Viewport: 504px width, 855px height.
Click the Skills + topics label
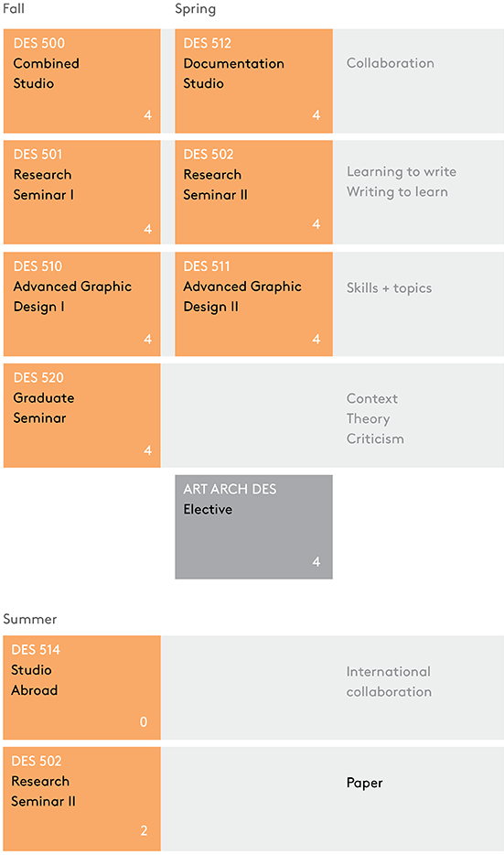[x=389, y=288]
